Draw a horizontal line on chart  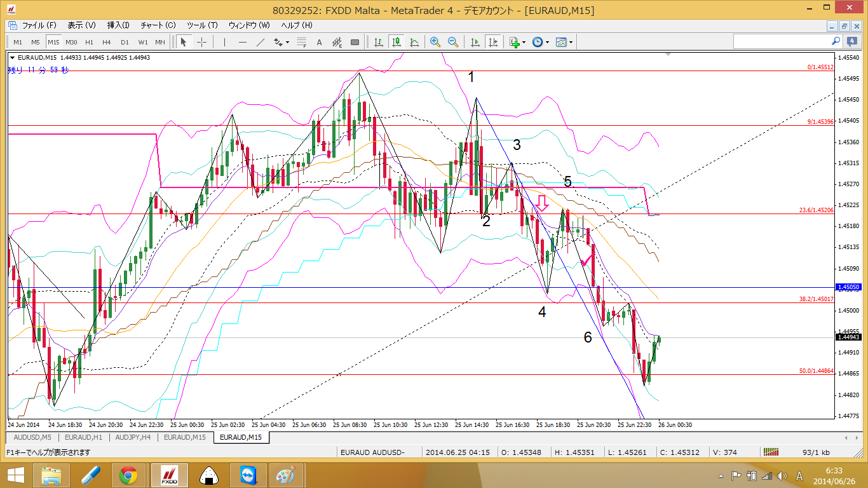[x=243, y=42]
